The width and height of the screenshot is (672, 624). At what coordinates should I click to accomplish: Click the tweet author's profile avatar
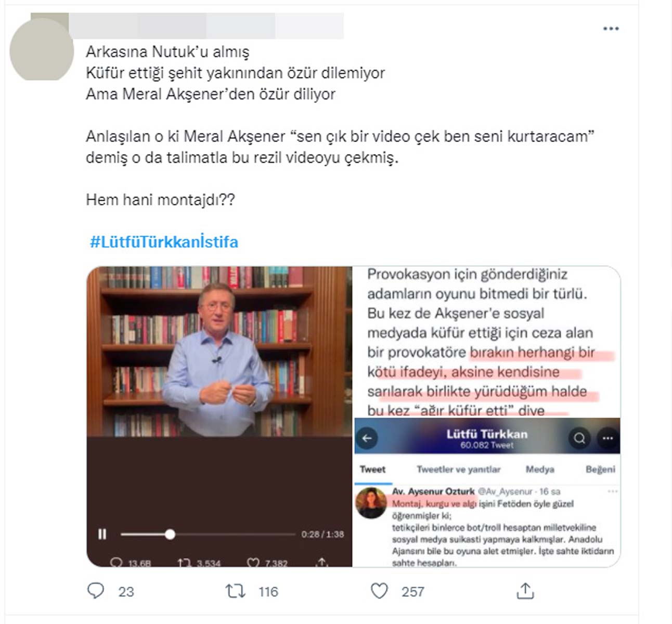[42, 49]
